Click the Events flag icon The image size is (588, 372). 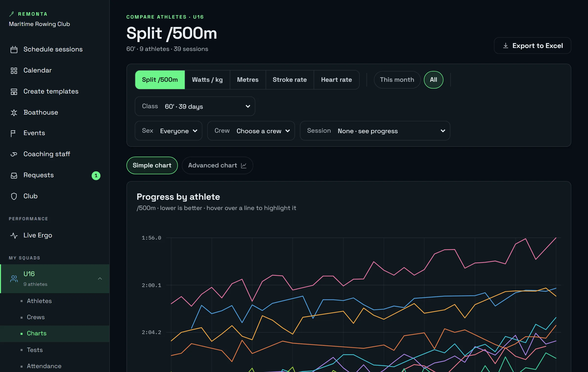click(13, 133)
